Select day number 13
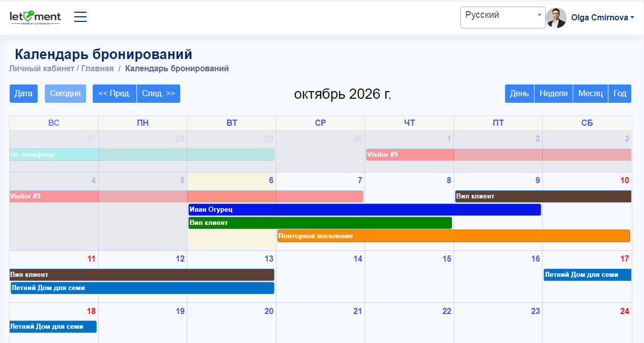 269,259
